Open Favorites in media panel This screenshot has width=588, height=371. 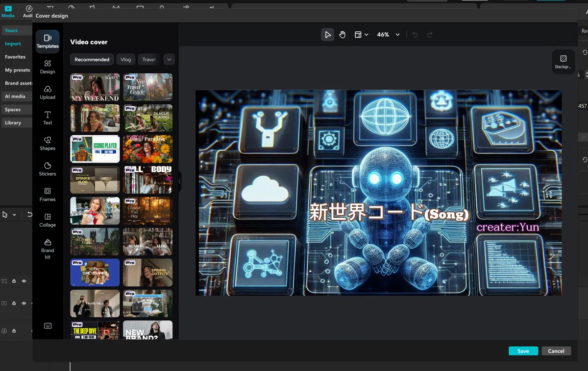point(15,57)
